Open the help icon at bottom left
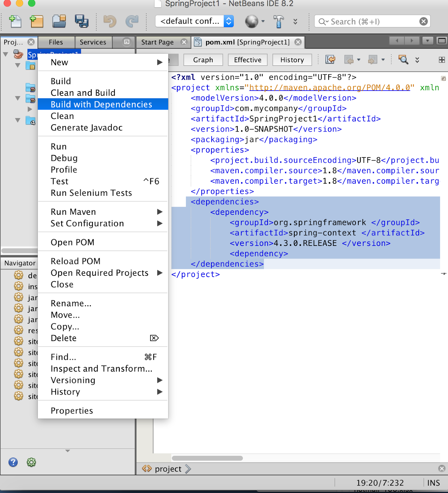448x493 pixels. (13, 462)
